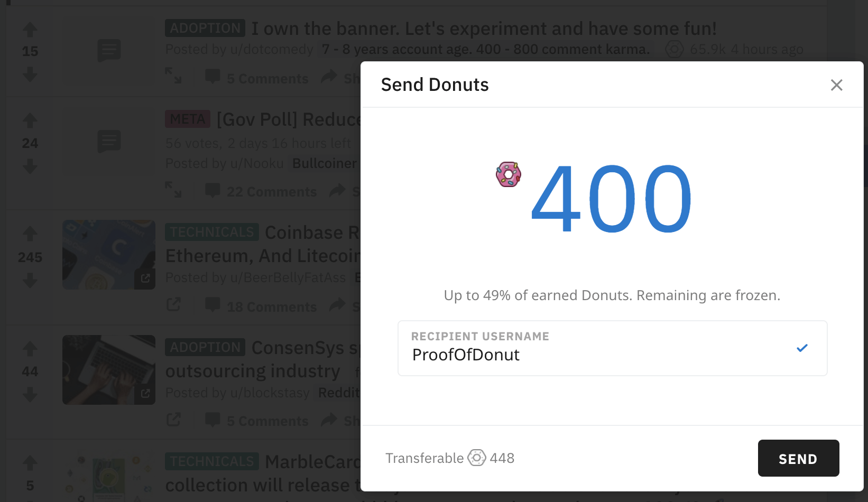
Task: Open 18 Comments on Coinbase post
Action: (261, 306)
